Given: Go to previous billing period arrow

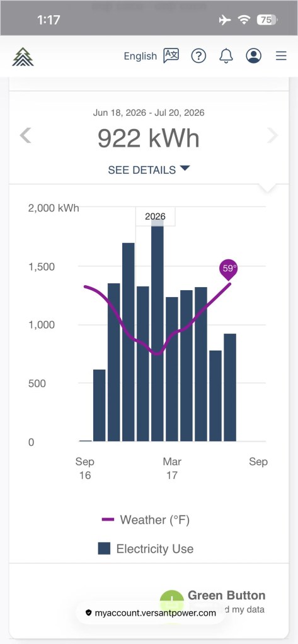Looking at the screenshot, I should [25, 135].
